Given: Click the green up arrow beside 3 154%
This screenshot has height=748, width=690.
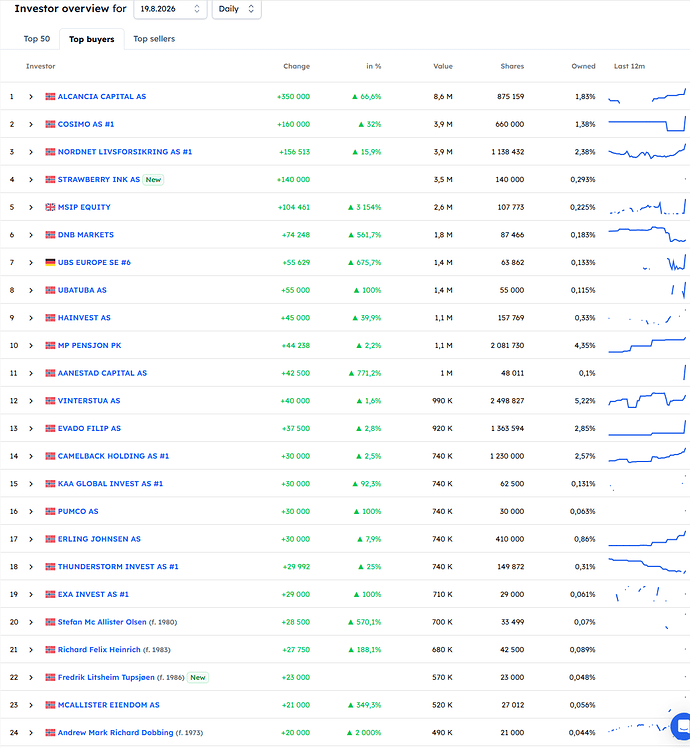Looking at the screenshot, I should (351, 207).
